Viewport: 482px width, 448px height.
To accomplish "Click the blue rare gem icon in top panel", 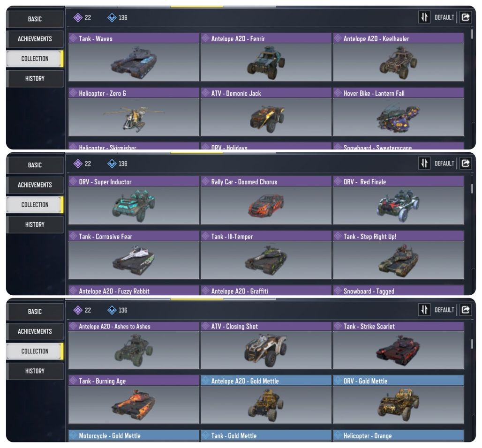I will tap(112, 17).
